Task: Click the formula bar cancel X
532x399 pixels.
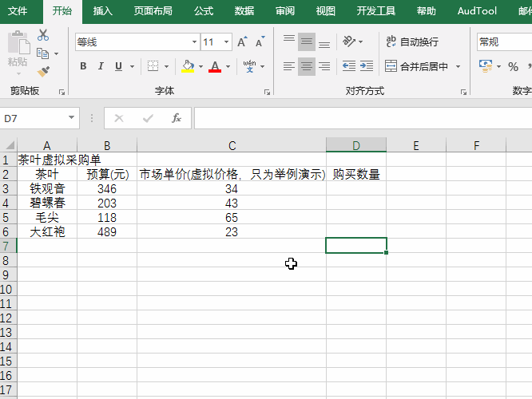Action: 119,118
